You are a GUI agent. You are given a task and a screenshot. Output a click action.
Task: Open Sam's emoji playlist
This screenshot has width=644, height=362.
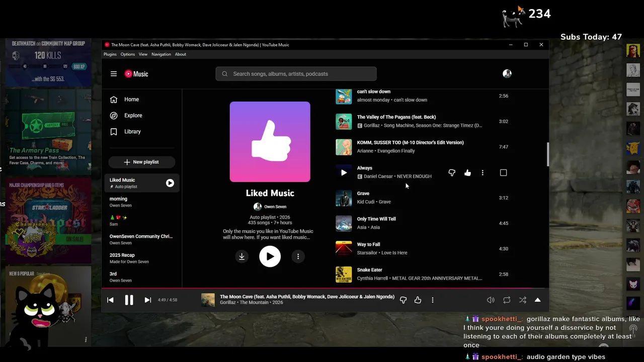pyautogui.click(x=142, y=221)
